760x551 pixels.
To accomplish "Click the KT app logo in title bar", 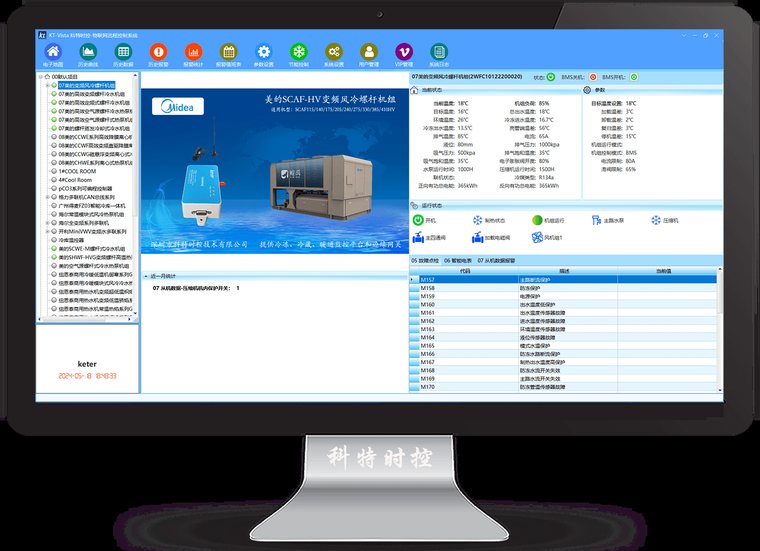I will pos(42,35).
